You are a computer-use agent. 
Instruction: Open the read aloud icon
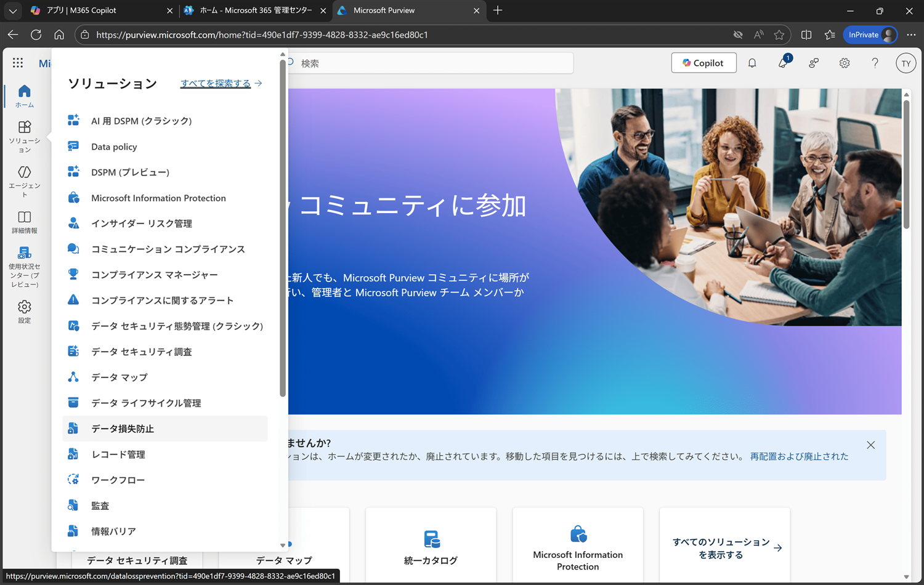coord(758,34)
